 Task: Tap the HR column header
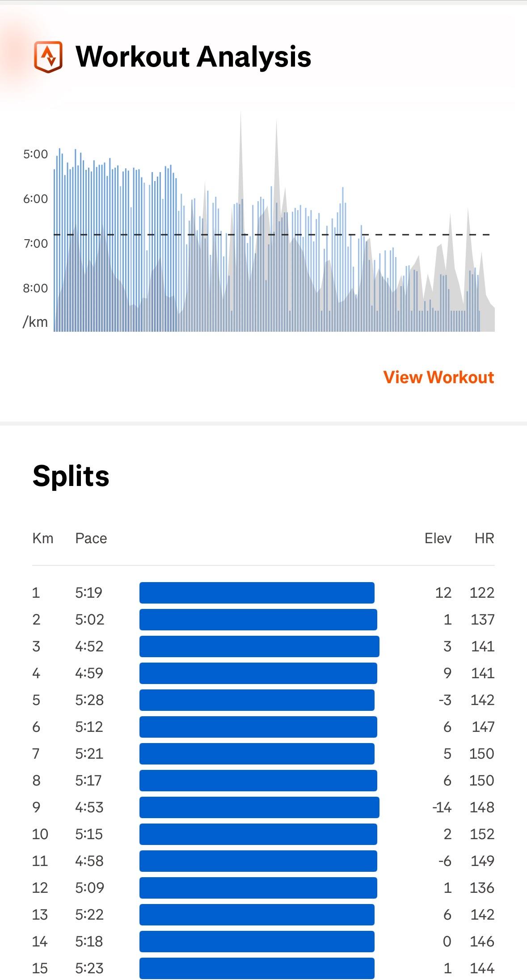pyautogui.click(x=485, y=538)
